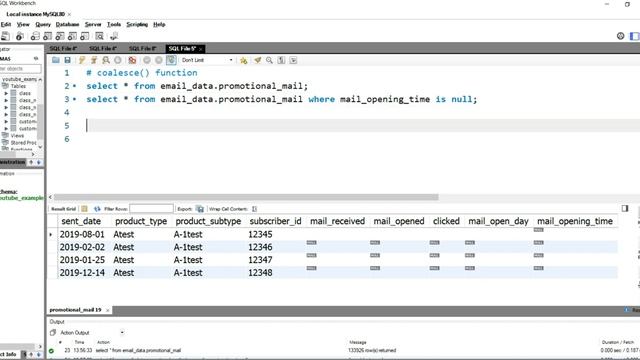Click the editor horizontal scrollbar thumb
This screenshot has height=360, width=640.
(246, 197)
